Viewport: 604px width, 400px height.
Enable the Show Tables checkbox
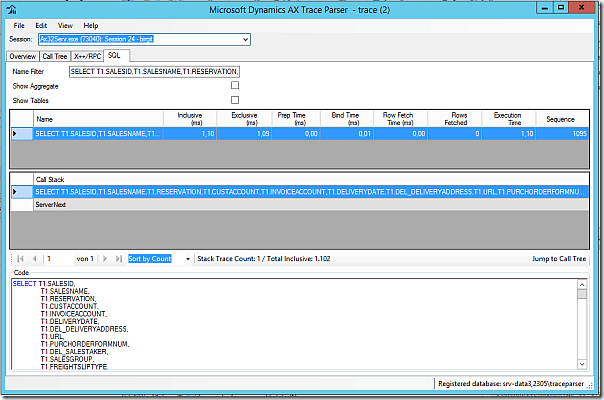(235, 100)
